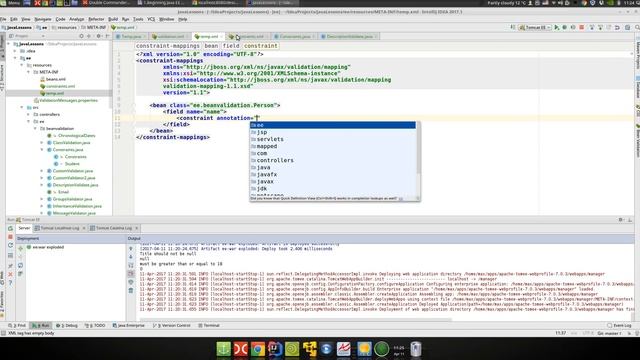The width and height of the screenshot is (640, 360).
Task: Select ValidationMessages.properties file in tree
Action: 66,100
